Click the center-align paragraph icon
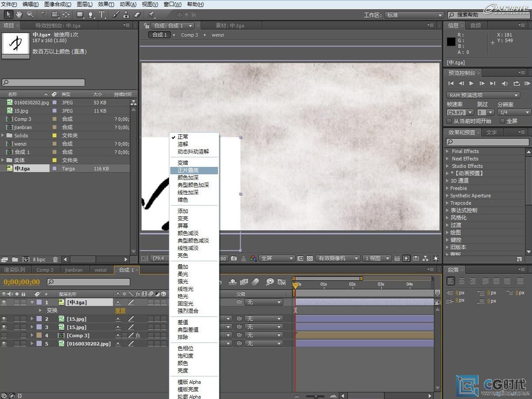The height and width of the screenshot is (399, 532). click(462, 281)
